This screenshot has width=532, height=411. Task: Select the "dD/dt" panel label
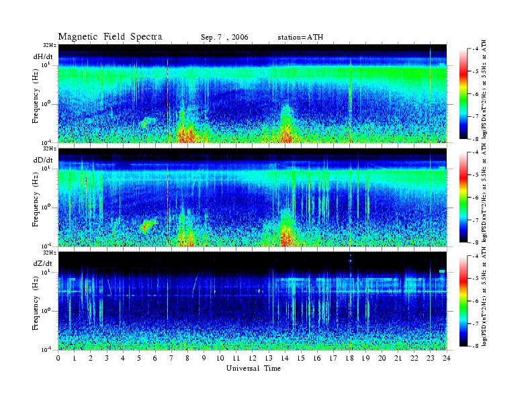coord(43,160)
